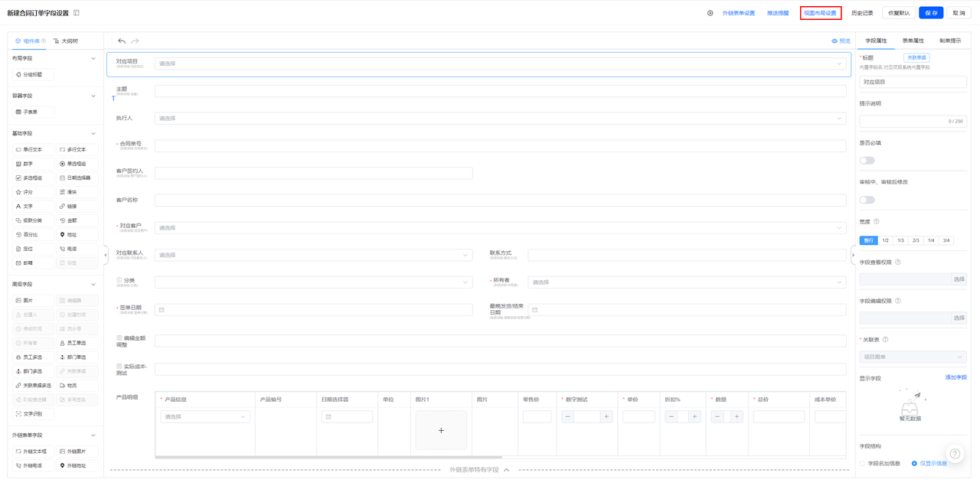Screen dimensions: 980x486
Task: Switch to the 表单属性 tab
Action: [913, 41]
